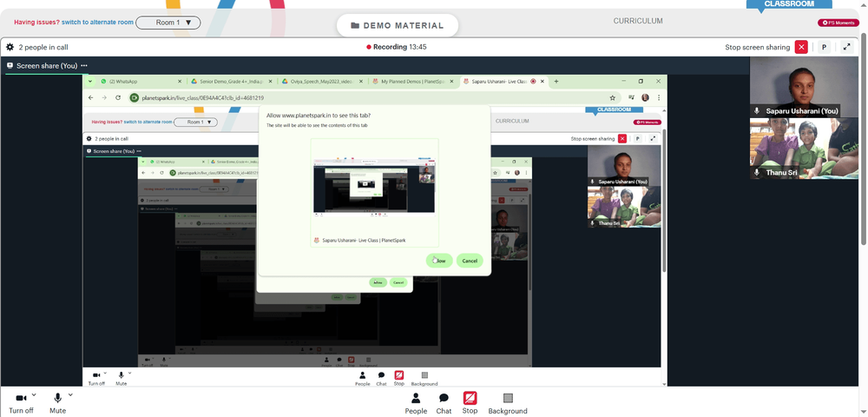Click the main PS Moments button
This screenshot has height=417, width=868.
[x=838, y=23]
